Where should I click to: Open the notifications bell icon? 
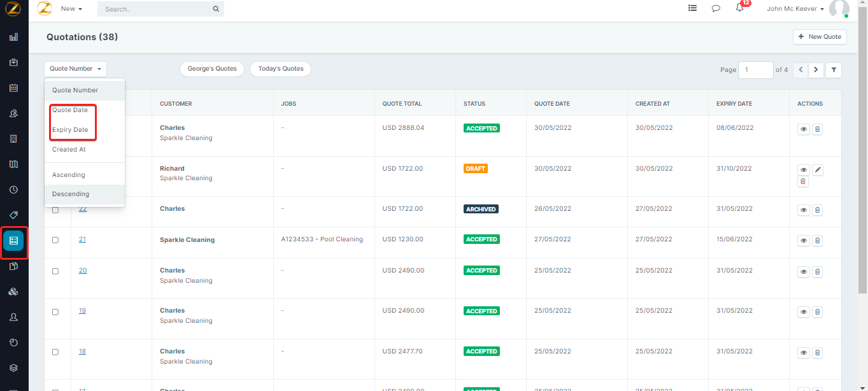739,8
